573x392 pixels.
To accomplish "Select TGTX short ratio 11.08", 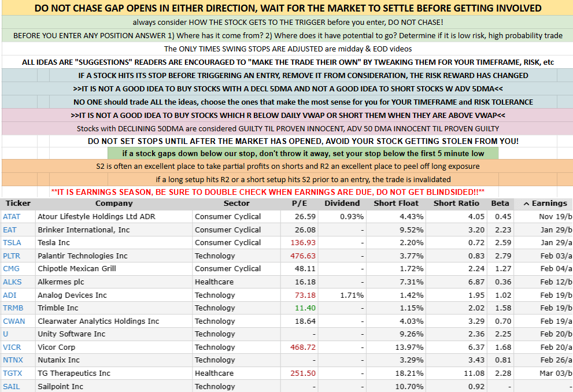I will click(x=474, y=373).
